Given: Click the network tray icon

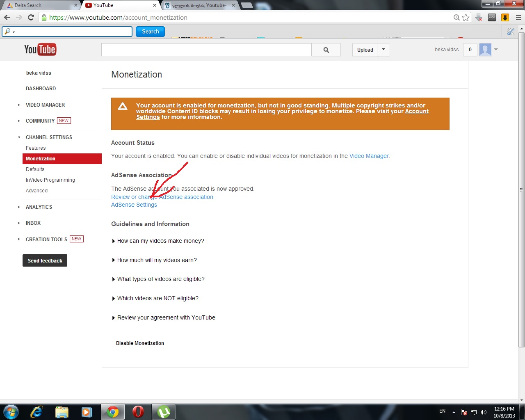Looking at the screenshot, I should 474,412.
